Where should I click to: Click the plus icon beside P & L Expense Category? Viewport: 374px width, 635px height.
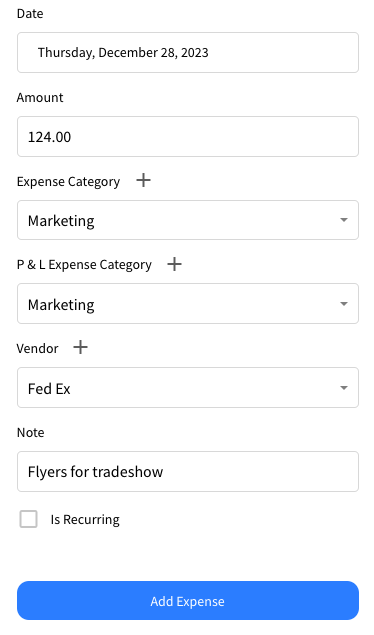tap(174, 264)
